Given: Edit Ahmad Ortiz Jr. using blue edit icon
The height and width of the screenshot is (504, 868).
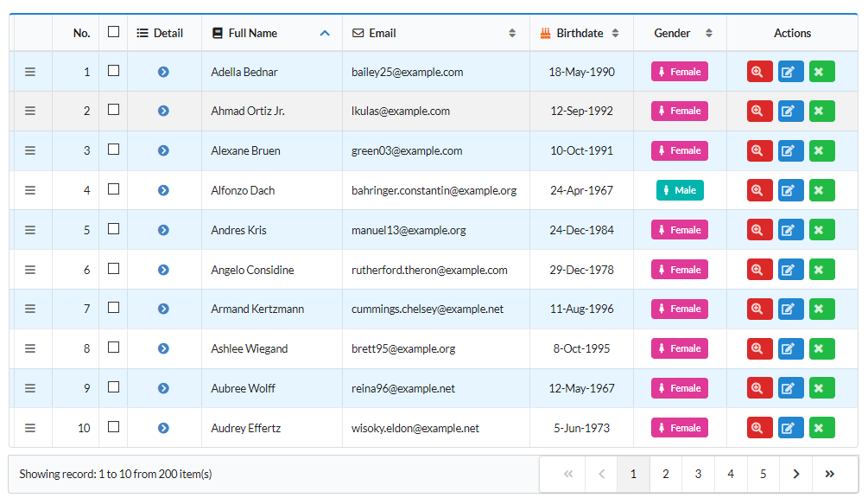Looking at the screenshot, I should [790, 111].
